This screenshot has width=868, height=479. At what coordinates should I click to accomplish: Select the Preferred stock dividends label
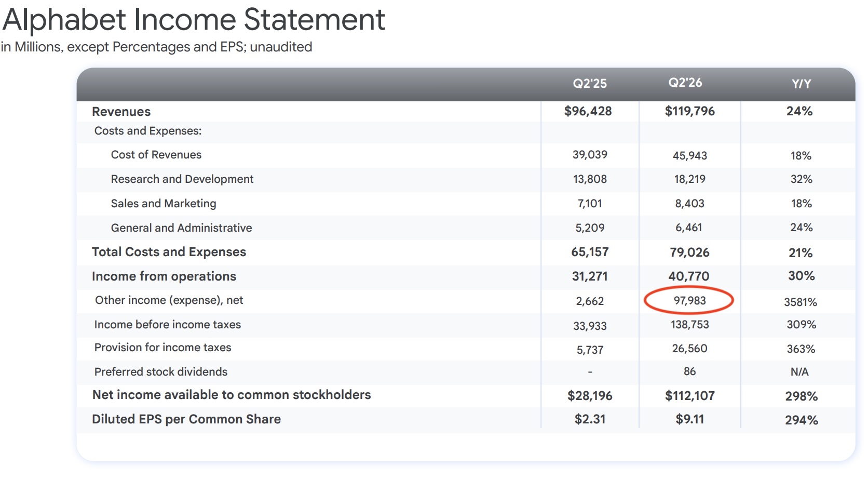(x=160, y=372)
